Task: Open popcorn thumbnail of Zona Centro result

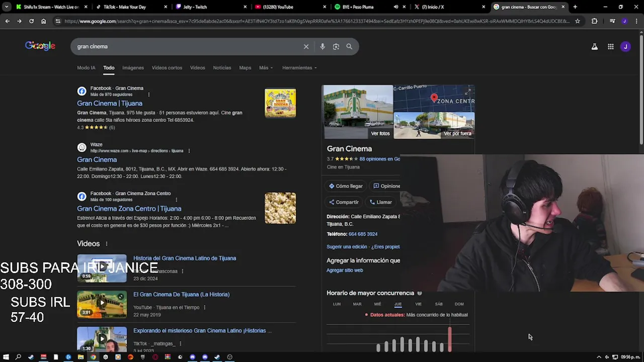Action: (x=280, y=208)
